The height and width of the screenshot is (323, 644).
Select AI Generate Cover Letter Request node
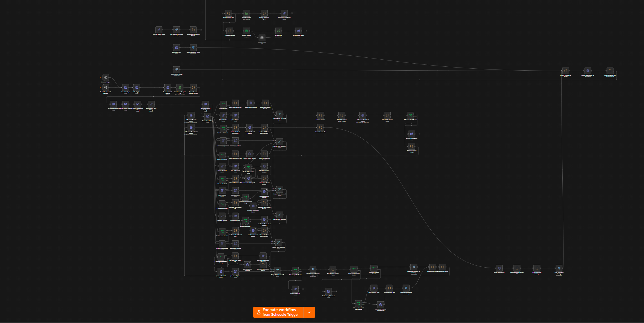pyautogui.click(x=191, y=127)
